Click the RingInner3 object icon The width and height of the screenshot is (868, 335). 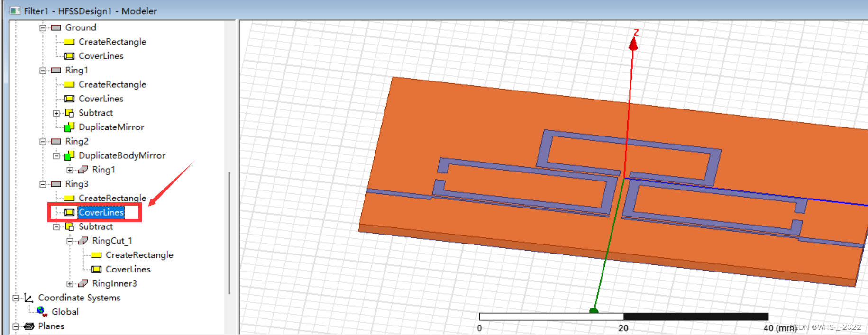tap(83, 283)
